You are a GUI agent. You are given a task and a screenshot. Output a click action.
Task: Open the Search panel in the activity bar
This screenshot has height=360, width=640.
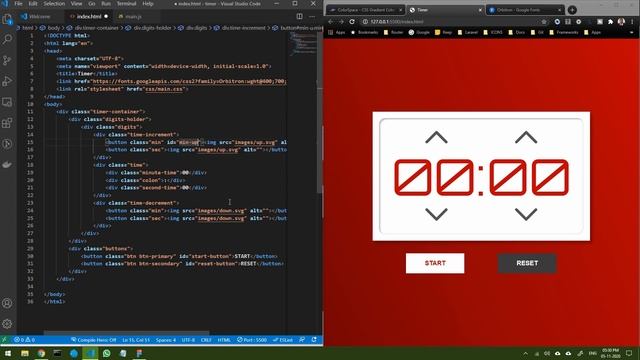(x=7, y=40)
